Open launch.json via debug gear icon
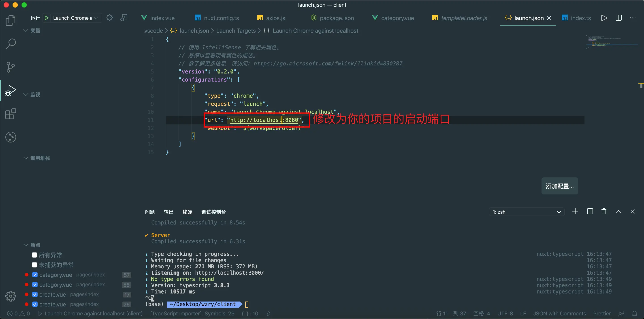644x319 pixels. [109, 18]
